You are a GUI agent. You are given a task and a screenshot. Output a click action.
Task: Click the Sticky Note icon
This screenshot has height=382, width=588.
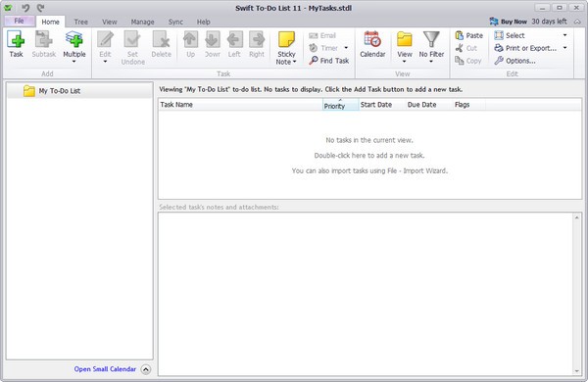click(x=286, y=39)
